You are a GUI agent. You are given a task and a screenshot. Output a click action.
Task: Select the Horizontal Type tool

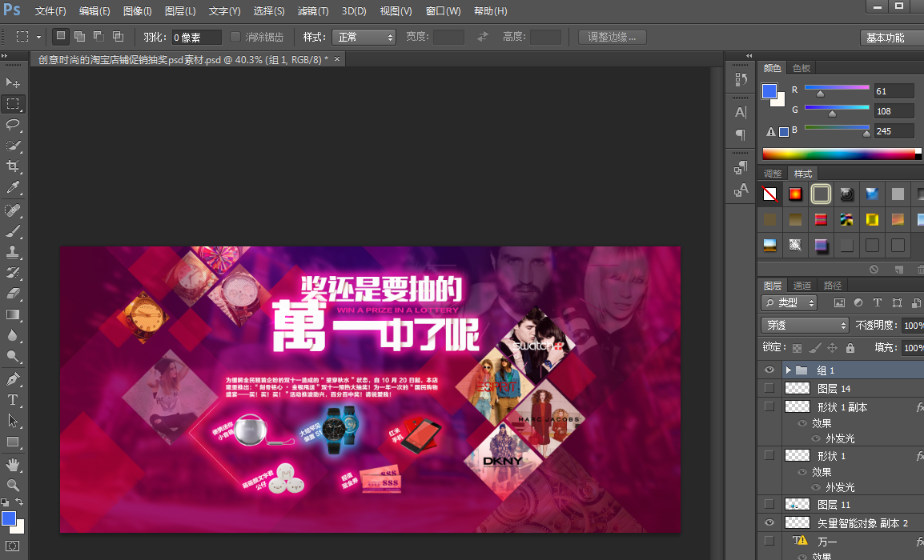click(12, 400)
